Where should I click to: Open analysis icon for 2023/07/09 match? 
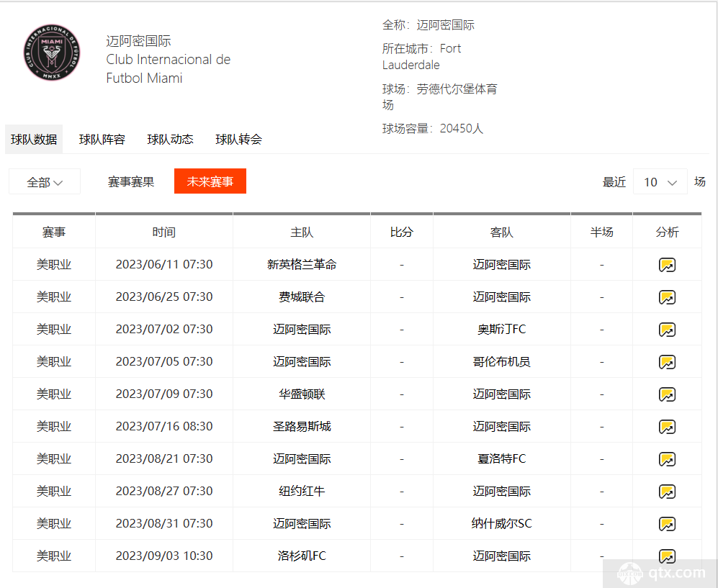tap(667, 394)
